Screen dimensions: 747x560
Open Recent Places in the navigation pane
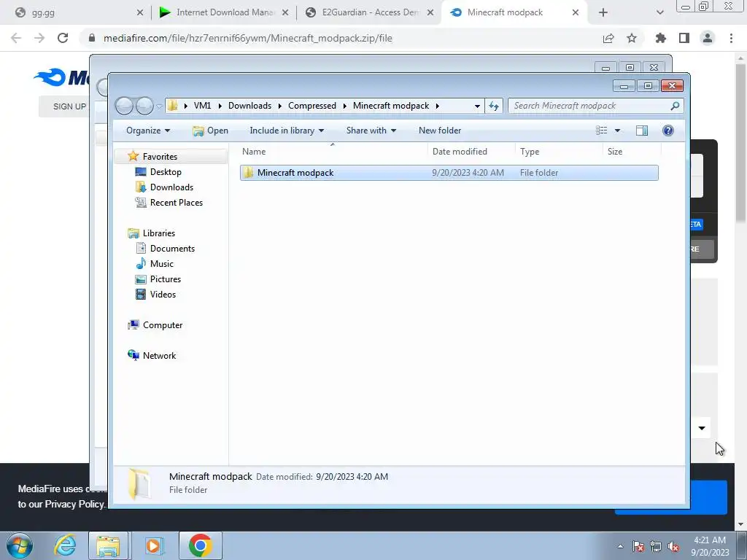pos(177,203)
